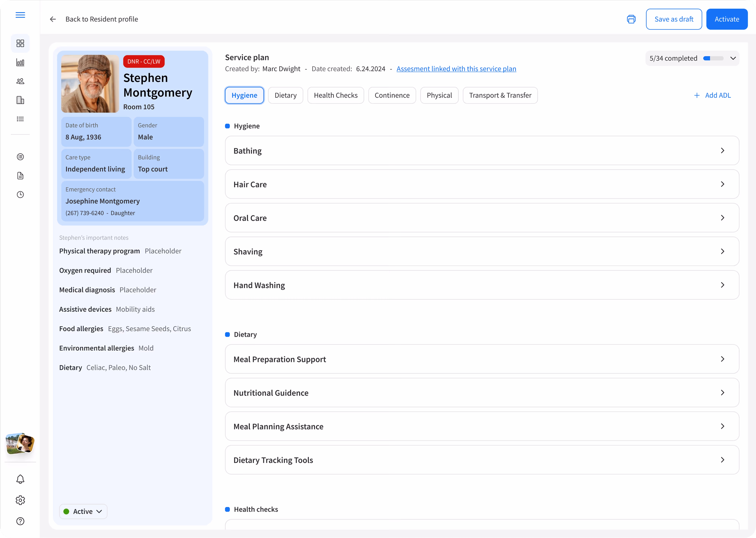This screenshot has width=756, height=538.
Task: Open the clock history icon in sidebar
Action: click(x=20, y=194)
